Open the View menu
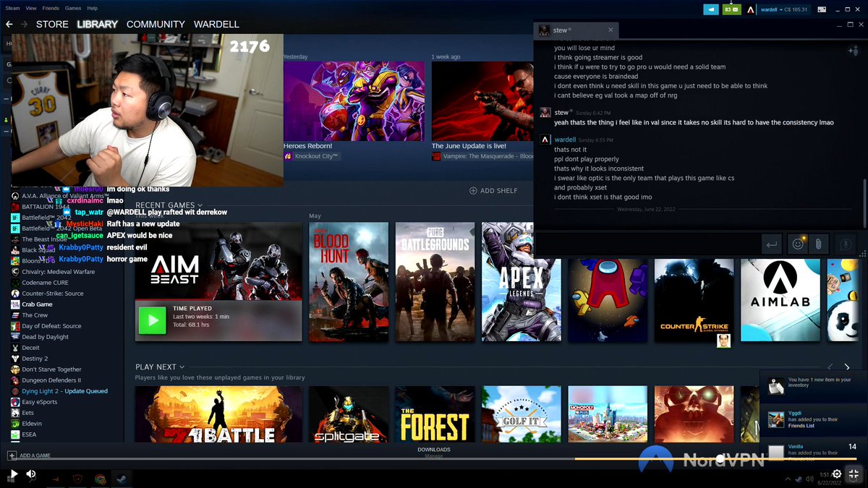The image size is (868, 488). (x=31, y=8)
